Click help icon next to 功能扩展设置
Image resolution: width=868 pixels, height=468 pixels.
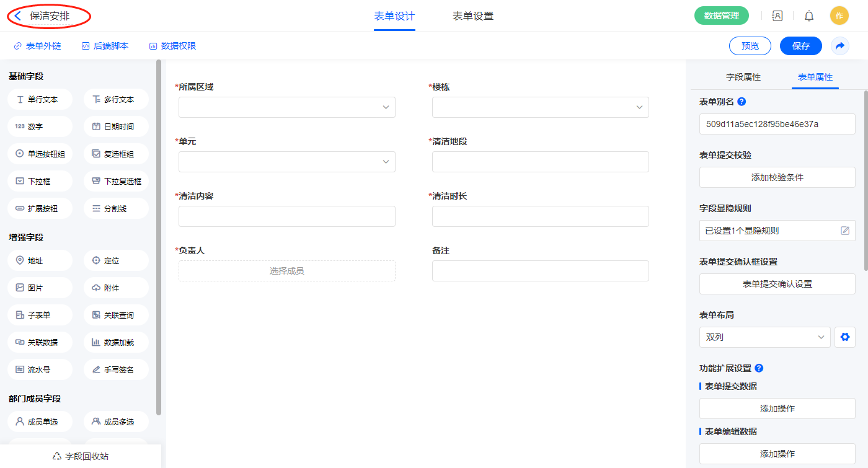(759, 368)
